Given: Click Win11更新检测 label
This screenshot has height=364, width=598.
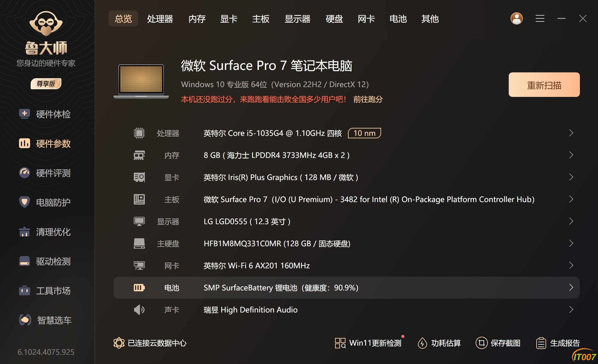Looking at the screenshot, I should point(375,343).
